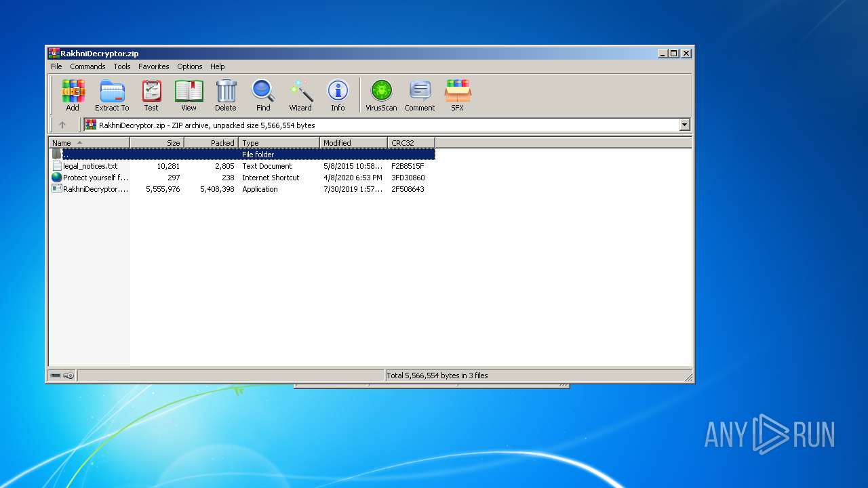
Task: Click the drive icon in status bar
Action: 56,375
